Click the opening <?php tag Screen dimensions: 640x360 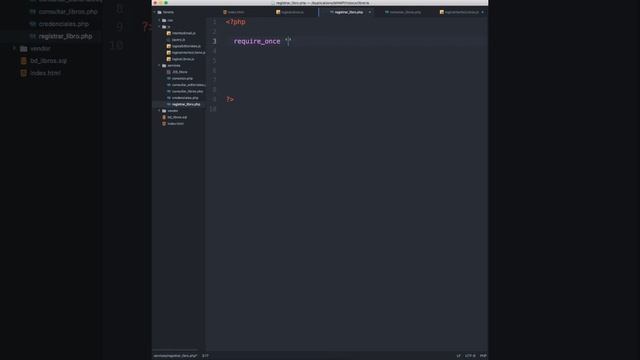point(236,22)
